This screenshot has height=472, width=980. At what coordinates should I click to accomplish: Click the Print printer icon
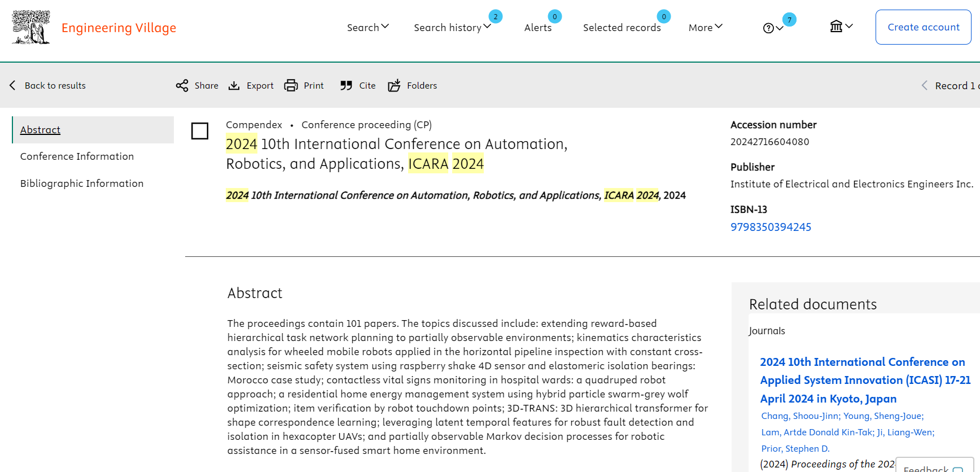[x=291, y=86]
